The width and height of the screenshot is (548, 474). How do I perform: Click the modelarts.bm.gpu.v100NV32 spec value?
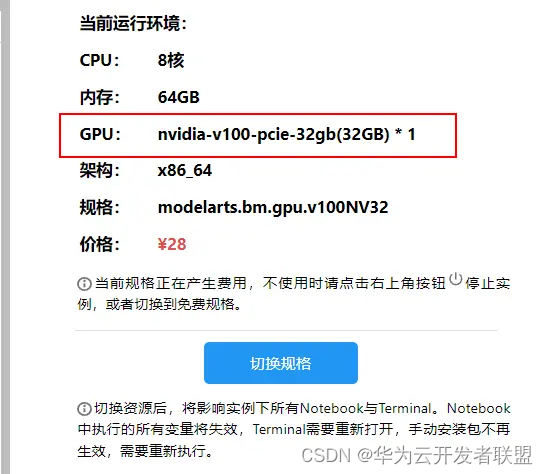pos(273,208)
